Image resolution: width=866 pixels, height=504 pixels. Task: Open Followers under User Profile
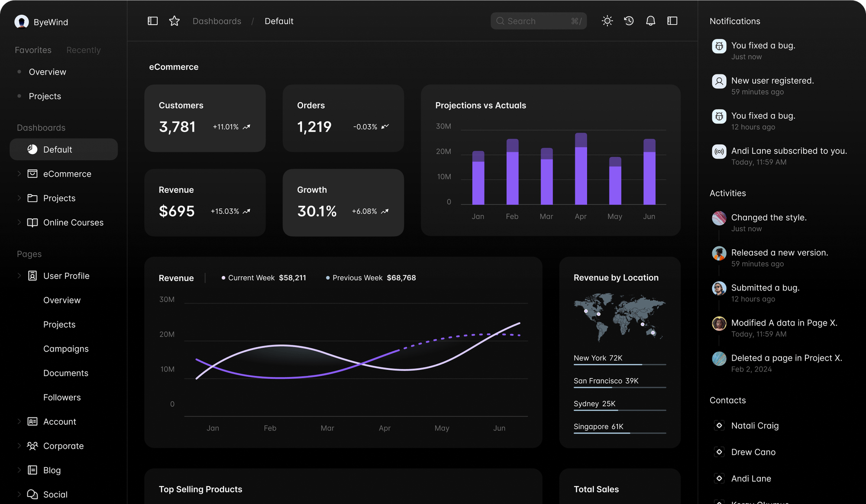coord(62,397)
